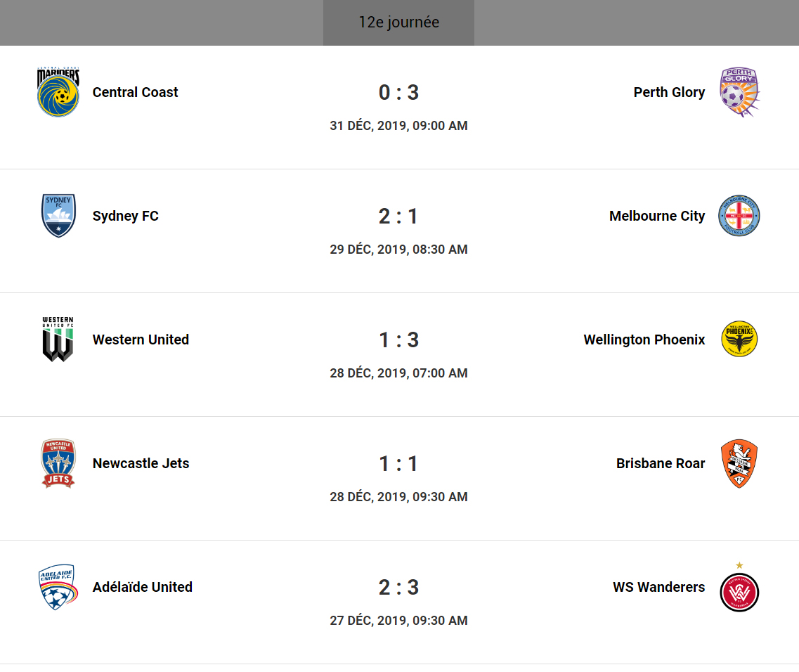Open the Wellington Phoenix team link
Screen dimensions: 799x672
pos(644,340)
